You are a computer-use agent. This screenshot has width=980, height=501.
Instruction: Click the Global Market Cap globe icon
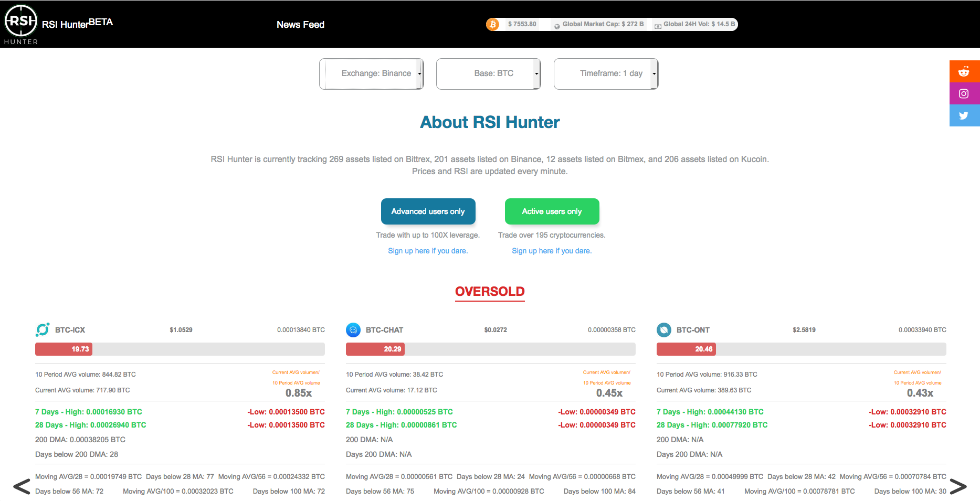point(557,26)
